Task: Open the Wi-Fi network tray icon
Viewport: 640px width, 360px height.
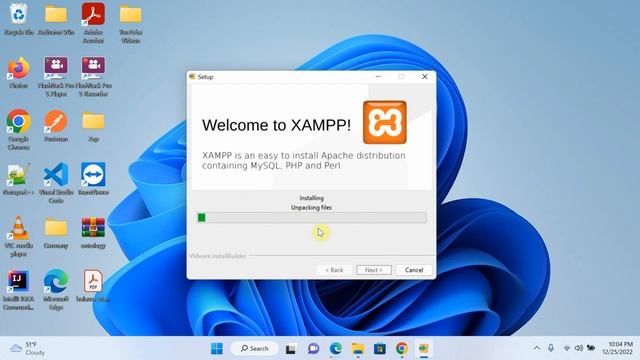Action: [567, 348]
